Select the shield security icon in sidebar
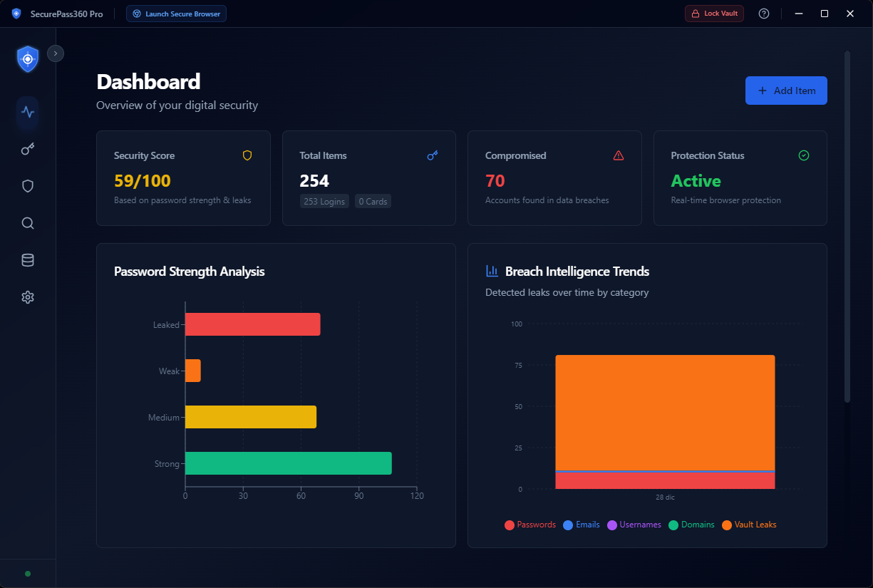This screenshot has width=873, height=588. [27, 186]
